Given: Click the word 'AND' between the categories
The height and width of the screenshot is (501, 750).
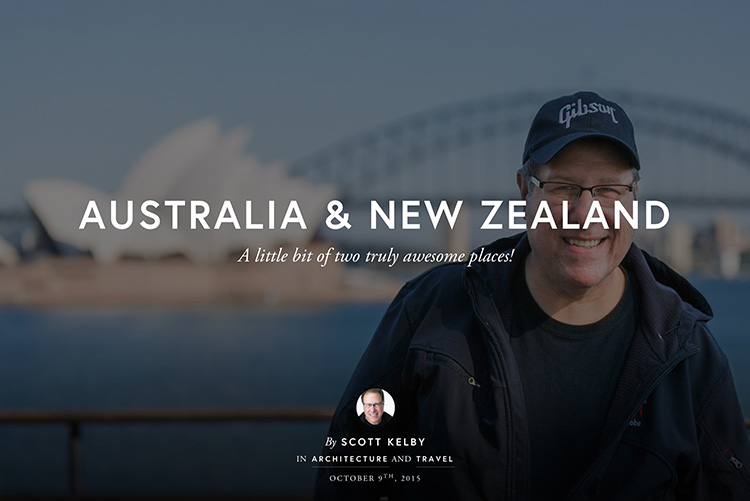Looking at the screenshot, I should [x=401, y=459].
